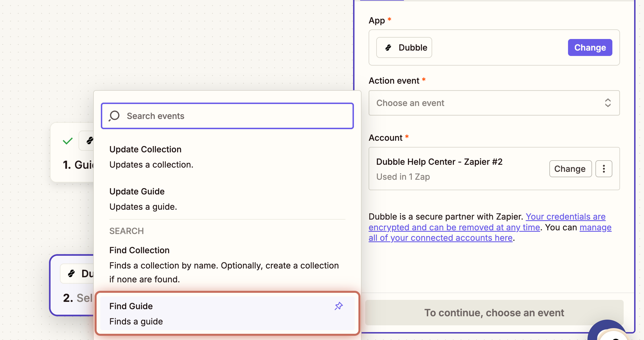The width and height of the screenshot is (644, 340).
Task: Open the Choose an event dropdown
Action: [x=494, y=103]
